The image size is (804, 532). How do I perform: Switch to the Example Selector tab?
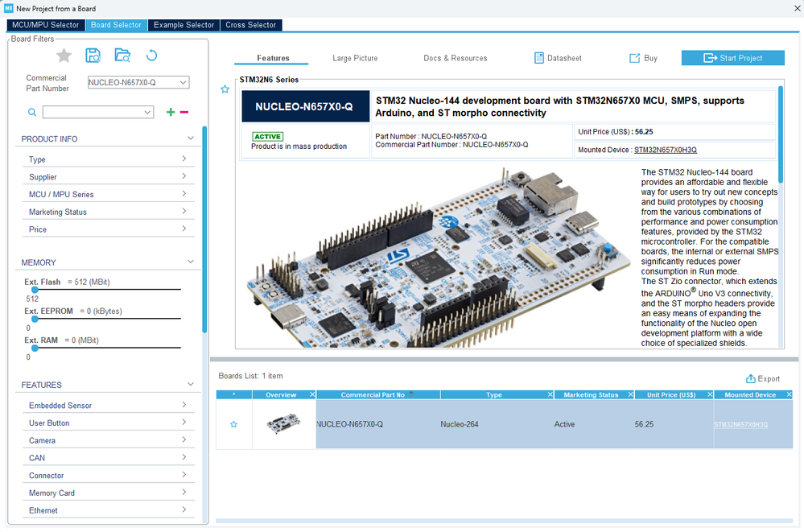click(183, 25)
